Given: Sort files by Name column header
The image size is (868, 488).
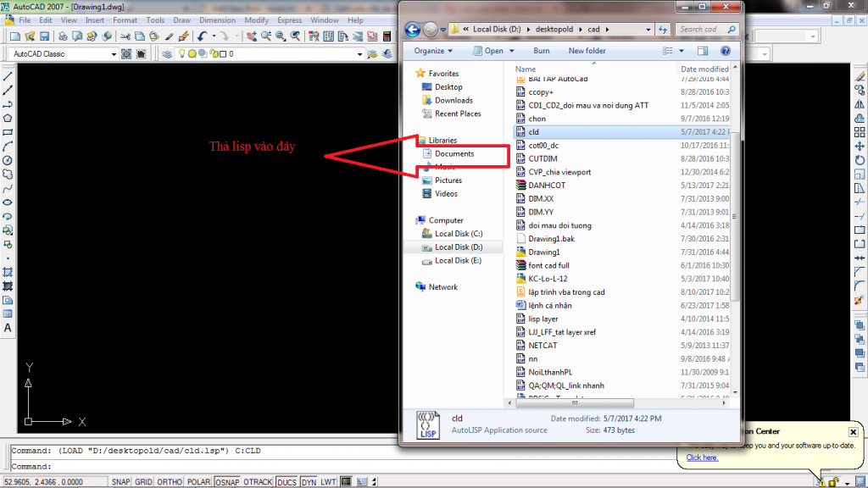Looking at the screenshot, I should pos(526,69).
